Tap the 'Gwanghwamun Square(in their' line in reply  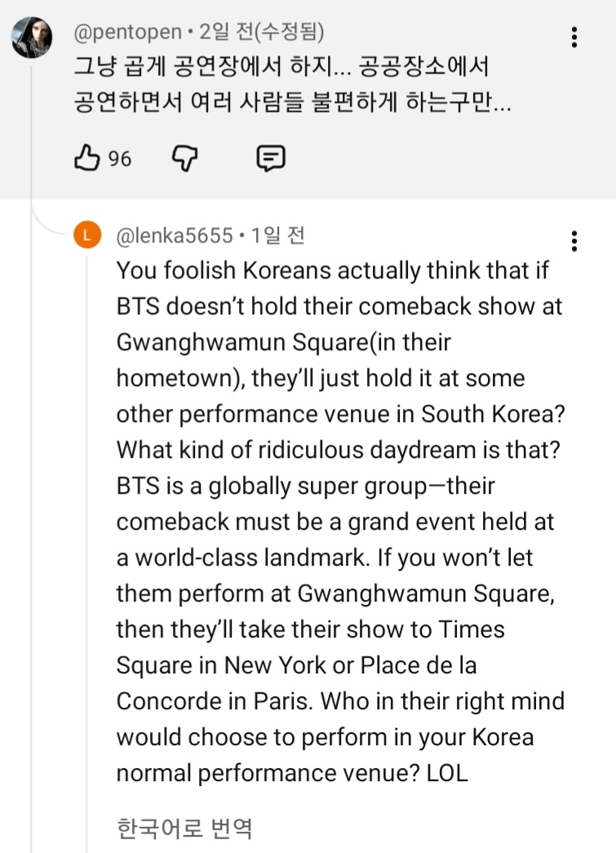283,343
